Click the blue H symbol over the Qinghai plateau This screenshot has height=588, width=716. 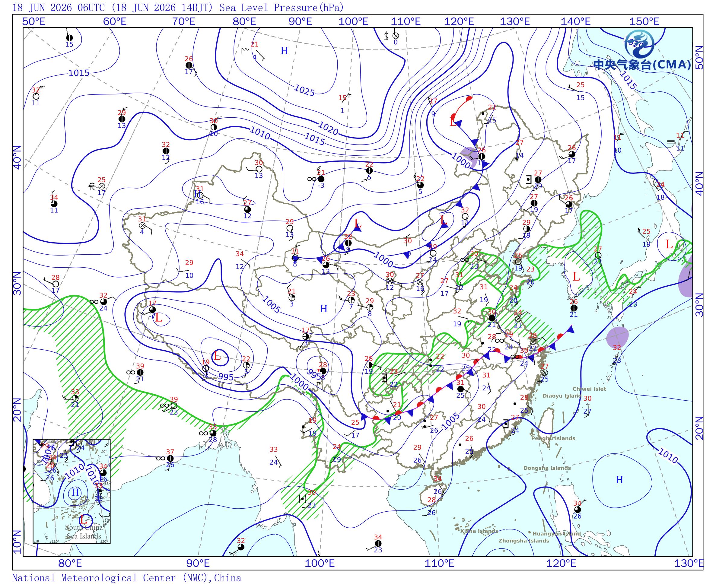pyautogui.click(x=324, y=309)
